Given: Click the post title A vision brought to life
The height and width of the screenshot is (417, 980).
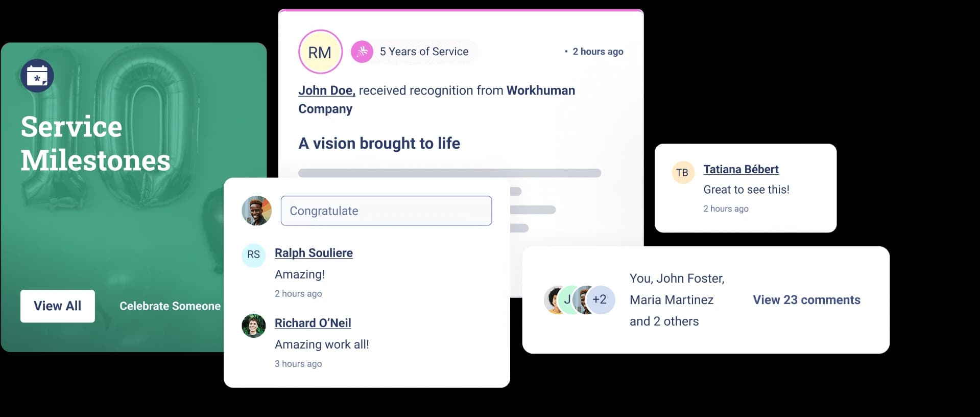Looking at the screenshot, I should 379,144.
